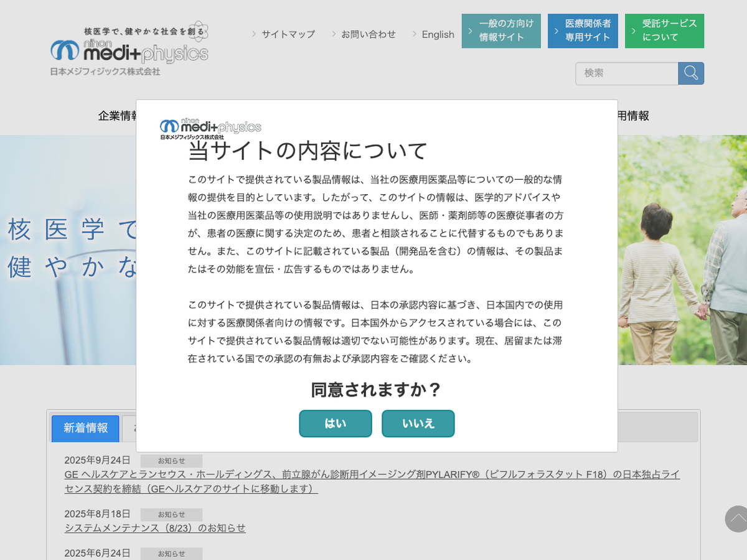
Task: Click the お知らせ tag beside 2025年8月18日
Action: (171, 515)
